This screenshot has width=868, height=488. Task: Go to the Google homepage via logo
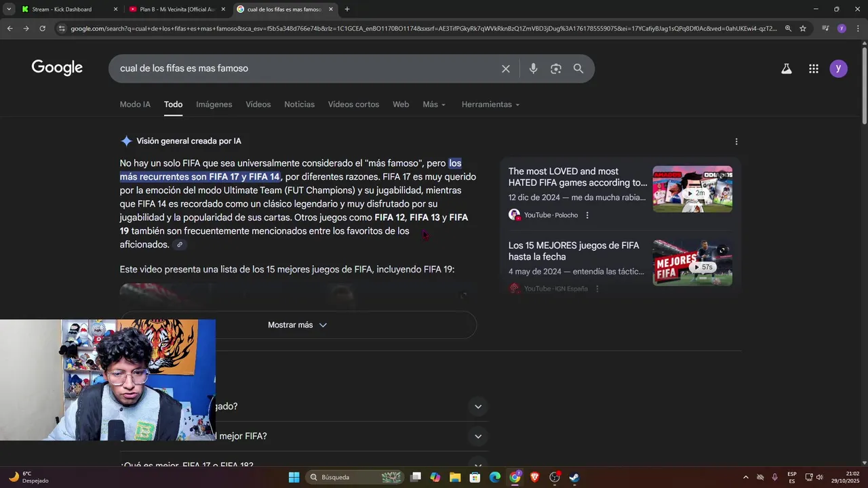point(57,68)
